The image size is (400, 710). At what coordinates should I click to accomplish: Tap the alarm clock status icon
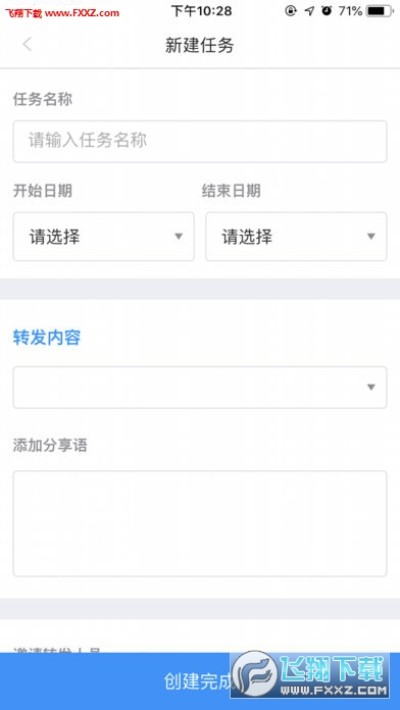tap(326, 11)
